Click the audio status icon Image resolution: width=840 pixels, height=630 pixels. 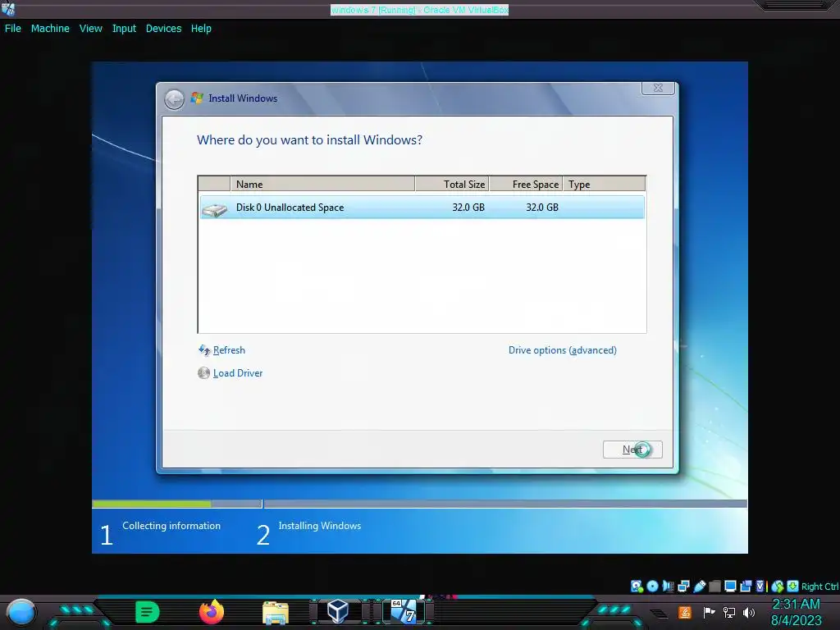668,586
